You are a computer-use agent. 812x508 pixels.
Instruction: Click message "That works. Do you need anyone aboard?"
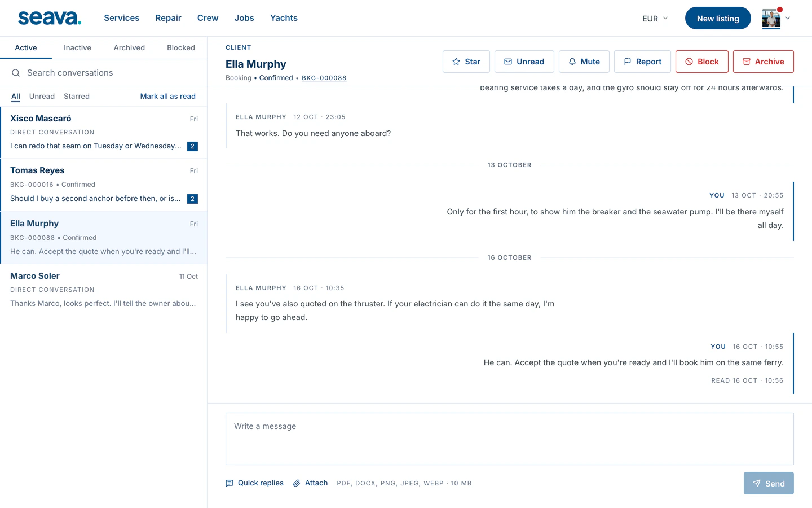(x=313, y=134)
